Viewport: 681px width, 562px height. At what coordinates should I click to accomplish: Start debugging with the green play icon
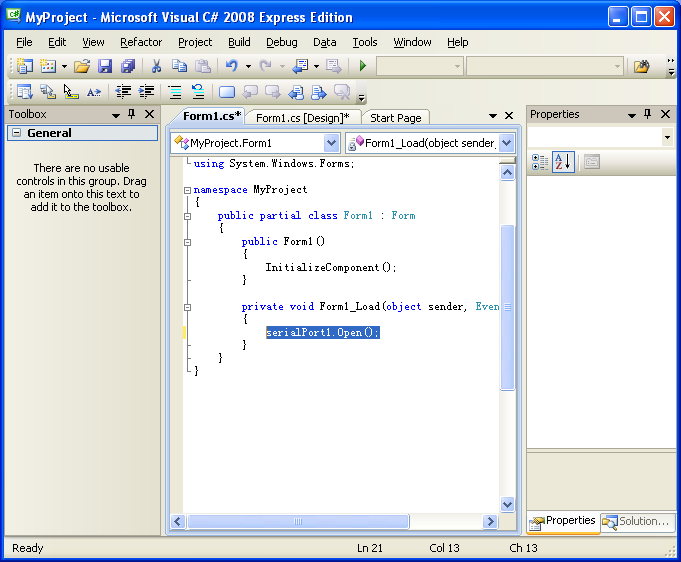coord(363,66)
